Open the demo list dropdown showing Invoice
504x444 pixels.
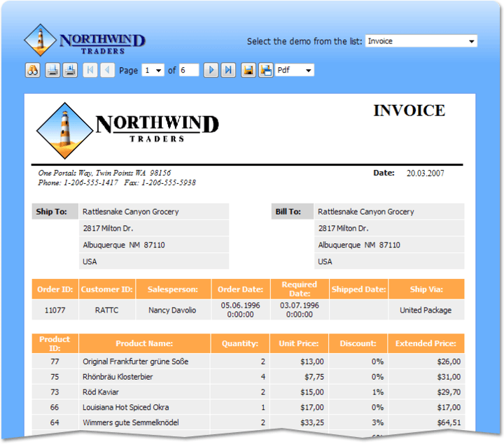pos(471,41)
